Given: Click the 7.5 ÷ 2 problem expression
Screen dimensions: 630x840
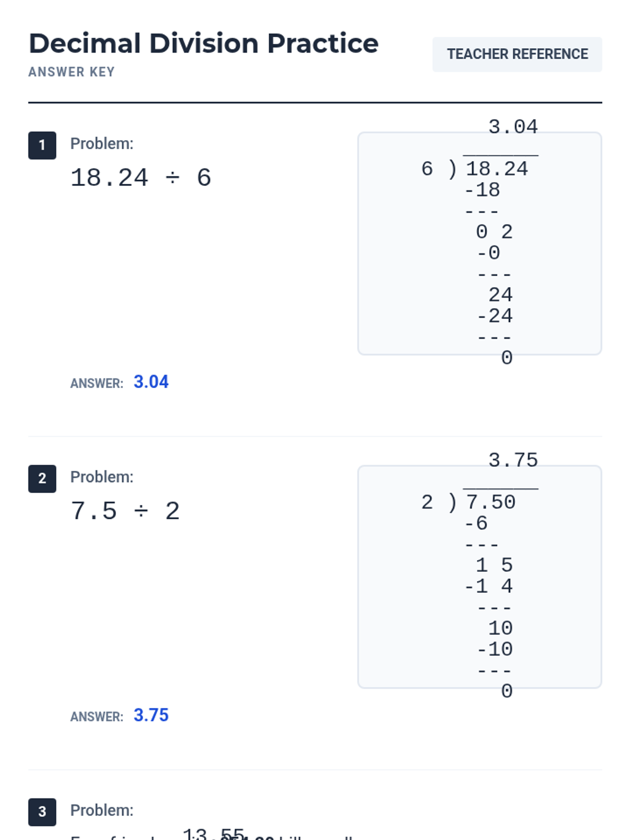Looking at the screenshot, I should click(x=125, y=511).
